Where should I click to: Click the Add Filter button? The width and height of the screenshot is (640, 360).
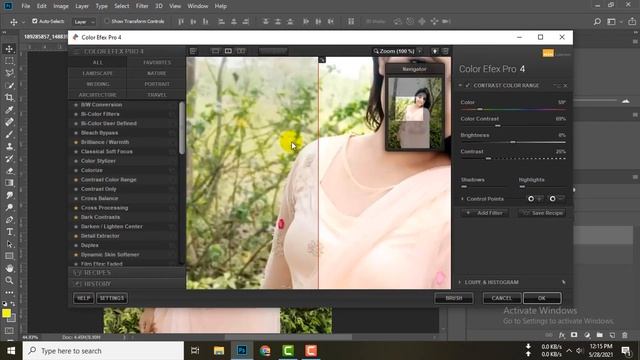click(x=485, y=213)
